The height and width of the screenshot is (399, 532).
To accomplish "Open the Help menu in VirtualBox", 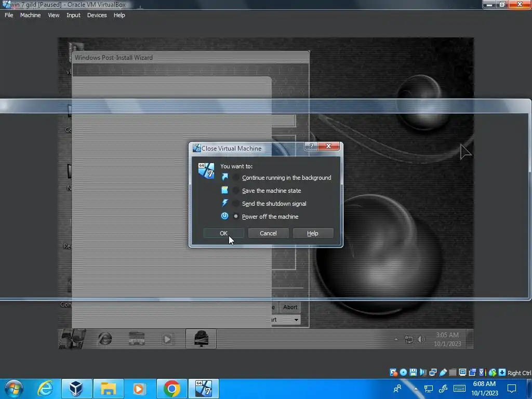I will 119,15.
